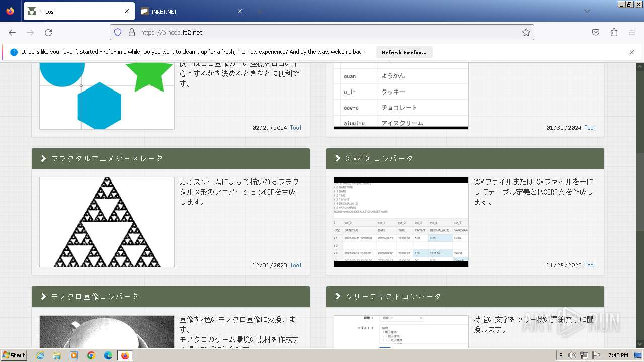Switch to the INKEI.NET tab

click(191, 11)
